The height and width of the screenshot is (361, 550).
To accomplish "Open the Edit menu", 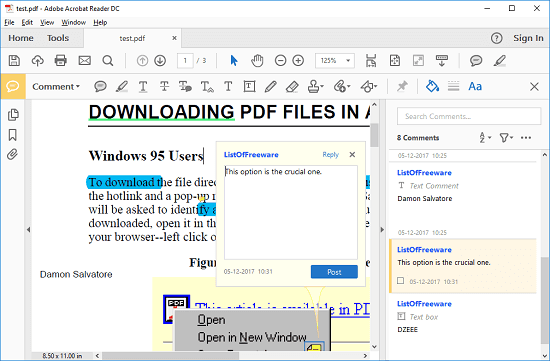I will [x=27, y=22].
